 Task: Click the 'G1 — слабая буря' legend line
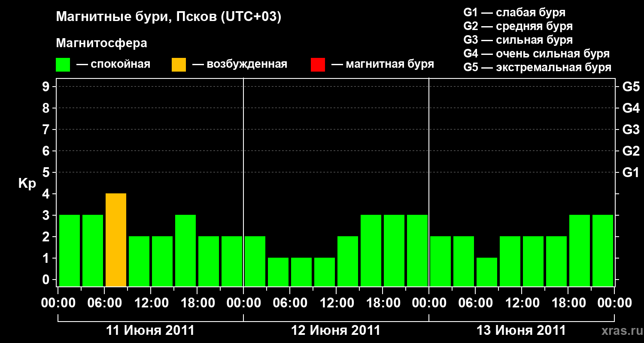pos(514,12)
